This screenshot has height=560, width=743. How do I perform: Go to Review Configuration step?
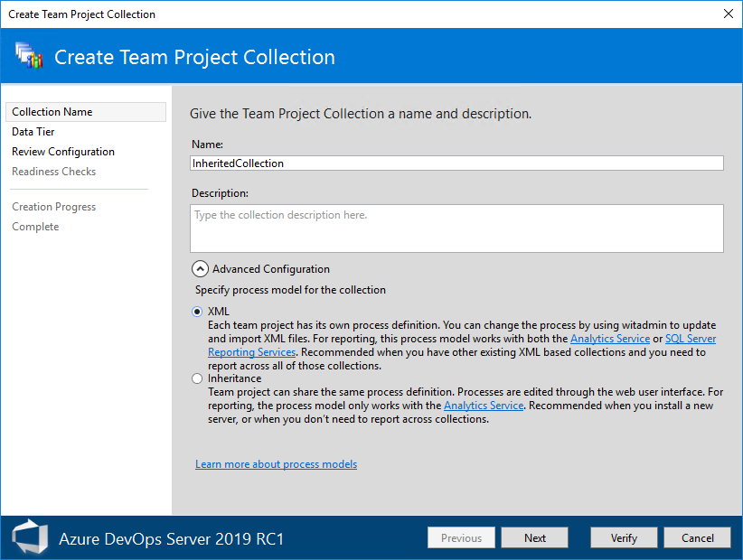pos(63,152)
